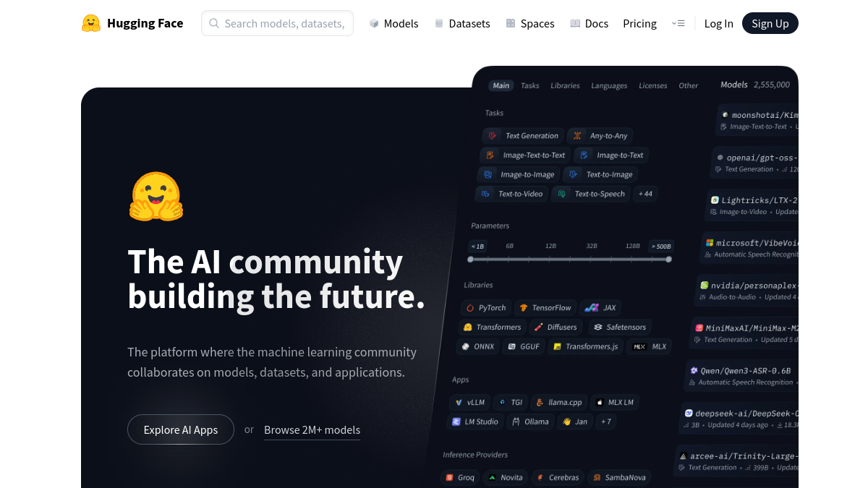Click the Explore AI Apps button
The image size is (868, 488).
point(181,429)
